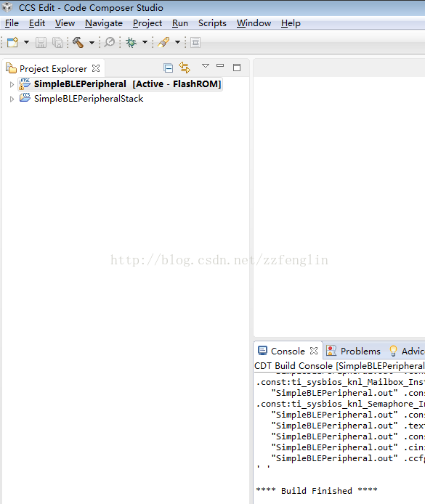Viewport: 425px width, 504px height.
Task: Select the Project Explorer tab
Action: [x=53, y=68]
